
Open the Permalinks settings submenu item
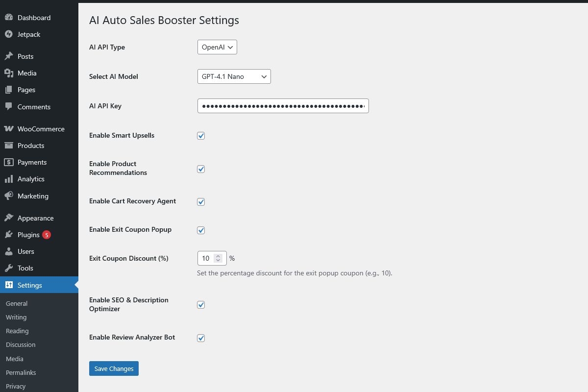tap(21, 372)
